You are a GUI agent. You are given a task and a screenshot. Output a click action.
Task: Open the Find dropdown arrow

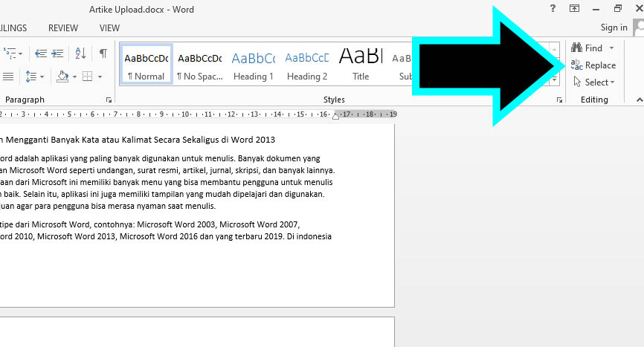click(611, 48)
